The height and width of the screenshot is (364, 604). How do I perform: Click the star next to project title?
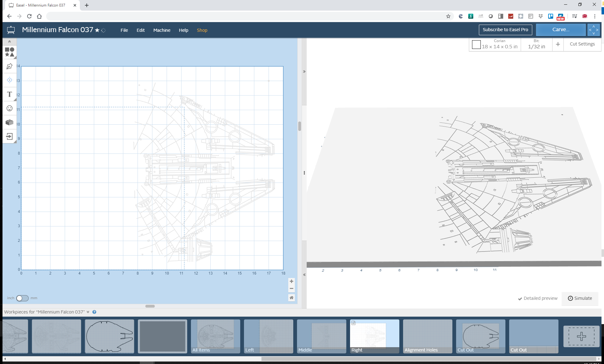(97, 30)
